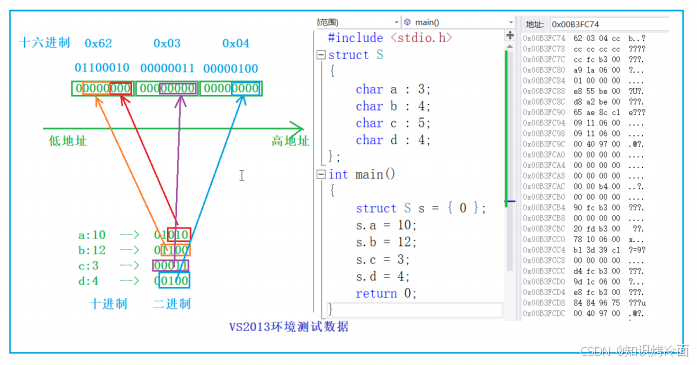This screenshot has height=365, width=697.
Task: Click the 'VS2013环境测试数据' caption
Action: 289,327
